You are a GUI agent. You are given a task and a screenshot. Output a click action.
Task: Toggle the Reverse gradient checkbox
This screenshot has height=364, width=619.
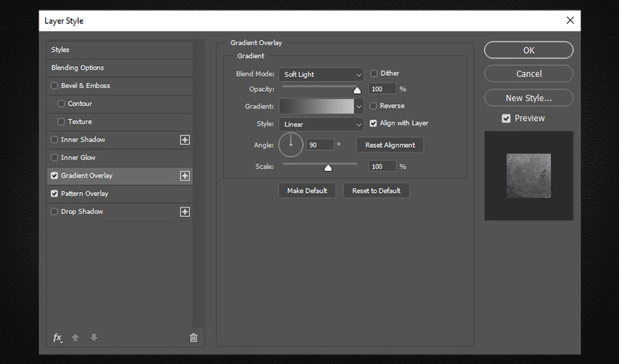pos(374,106)
